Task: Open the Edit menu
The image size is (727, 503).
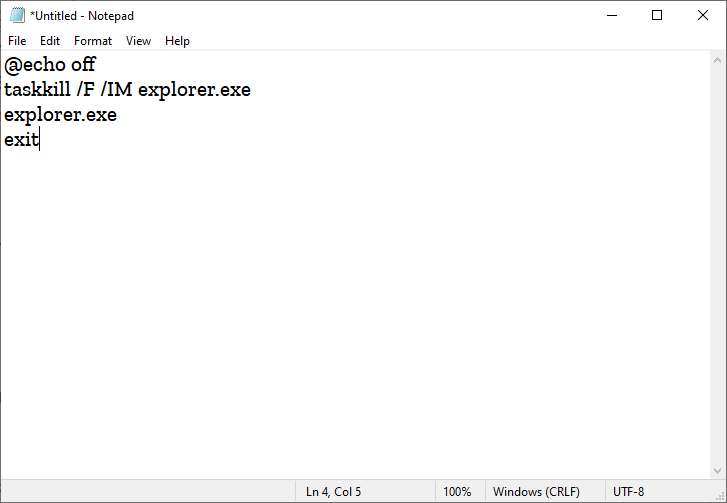Action: [50, 41]
